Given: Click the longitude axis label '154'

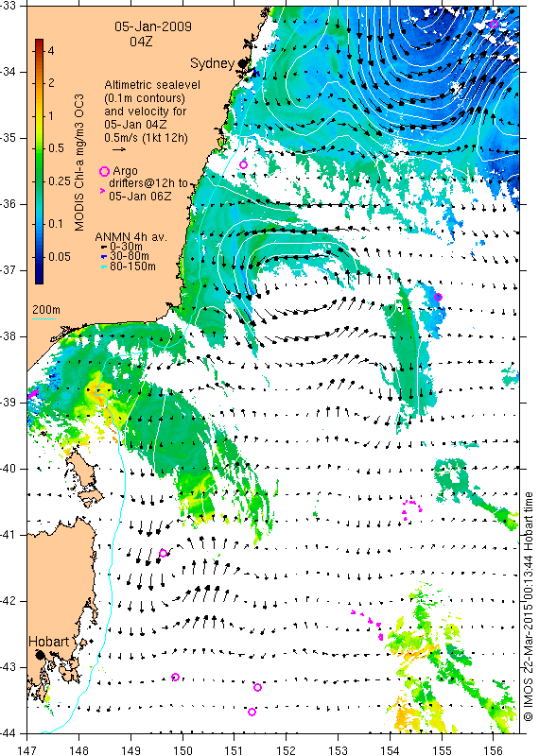Looking at the screenshot, I should tap(390, 750).
